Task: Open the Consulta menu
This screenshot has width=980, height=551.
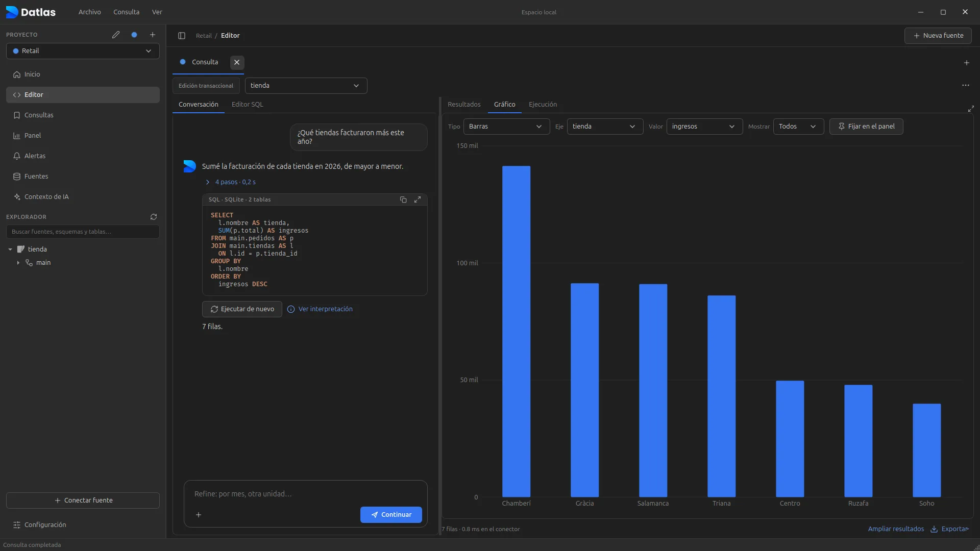Action: pos(126,12)
